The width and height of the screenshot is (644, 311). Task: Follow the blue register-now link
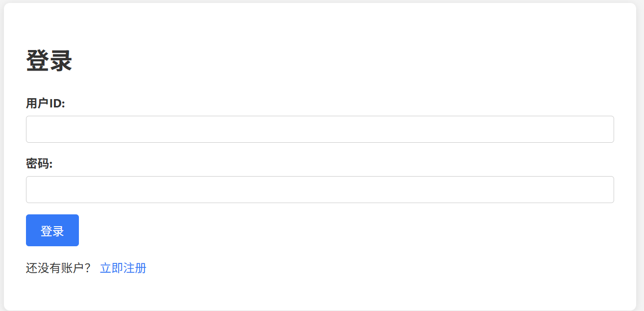coord(123,268)
